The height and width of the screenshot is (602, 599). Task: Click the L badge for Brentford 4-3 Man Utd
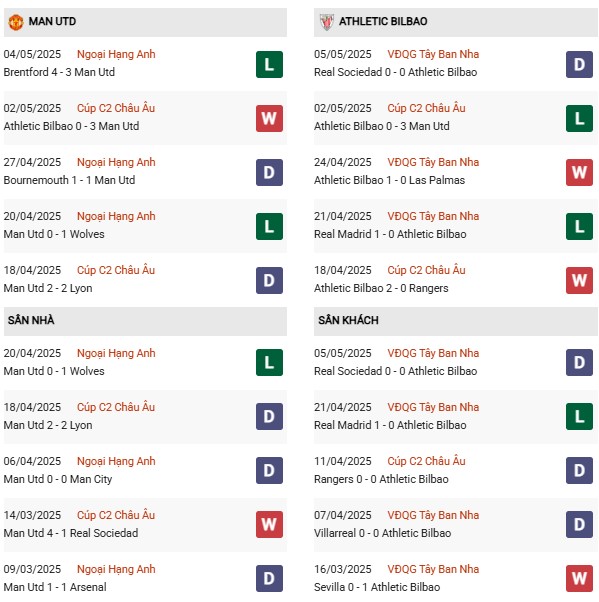pos(269,64)
